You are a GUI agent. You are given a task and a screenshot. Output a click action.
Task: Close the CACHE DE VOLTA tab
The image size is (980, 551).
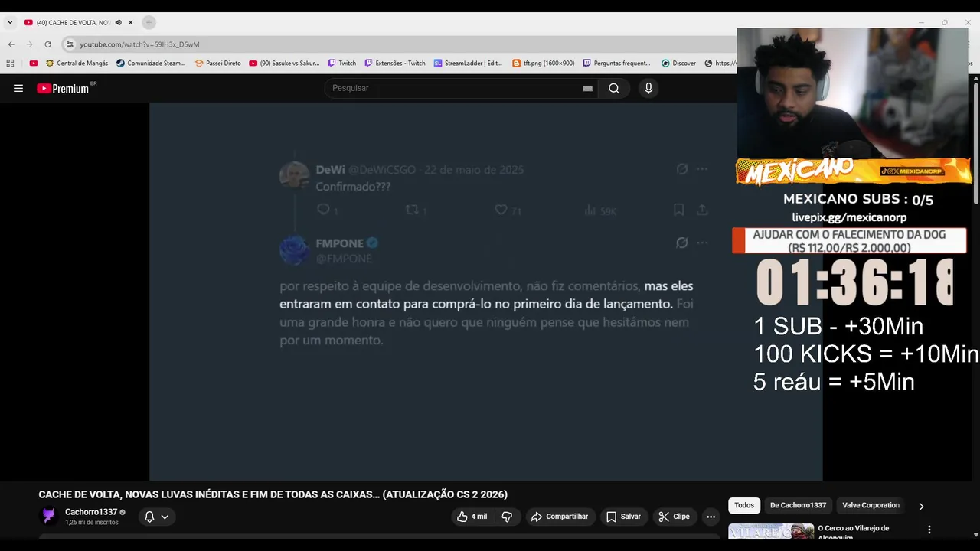point(130,22)
